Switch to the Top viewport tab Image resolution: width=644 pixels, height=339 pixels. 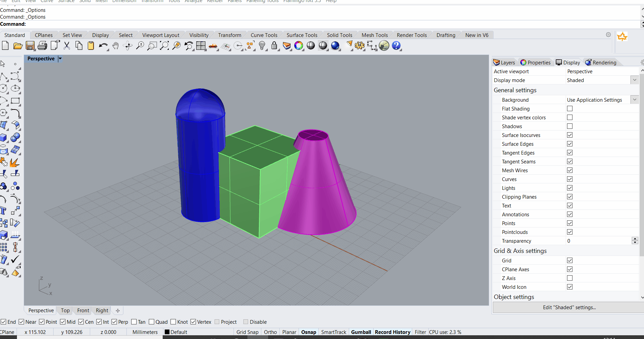tap(65, 311)
